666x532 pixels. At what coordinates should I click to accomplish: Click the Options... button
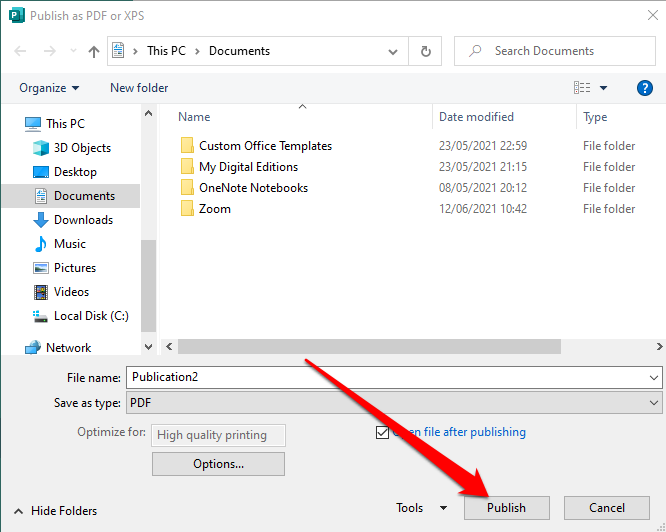tap(218, 464)
